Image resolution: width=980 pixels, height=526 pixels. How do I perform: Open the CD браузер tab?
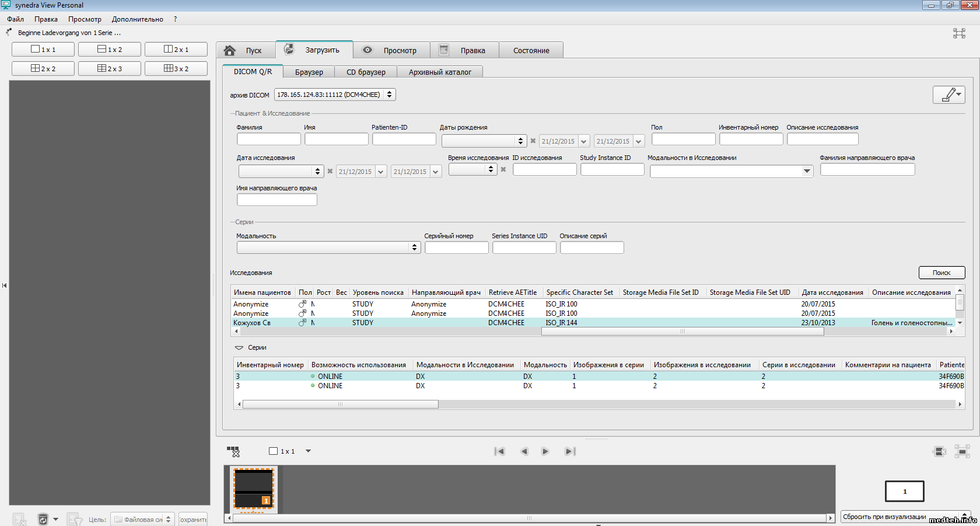pyautogui.click(x=366, y=72)
